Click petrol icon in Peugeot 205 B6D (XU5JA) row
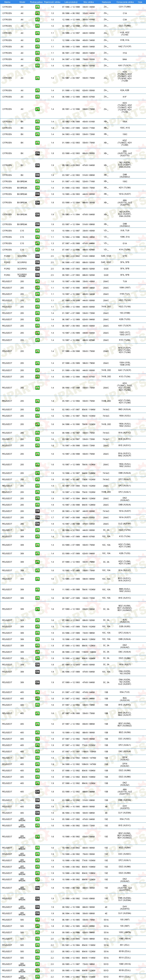 coord(37,410)
